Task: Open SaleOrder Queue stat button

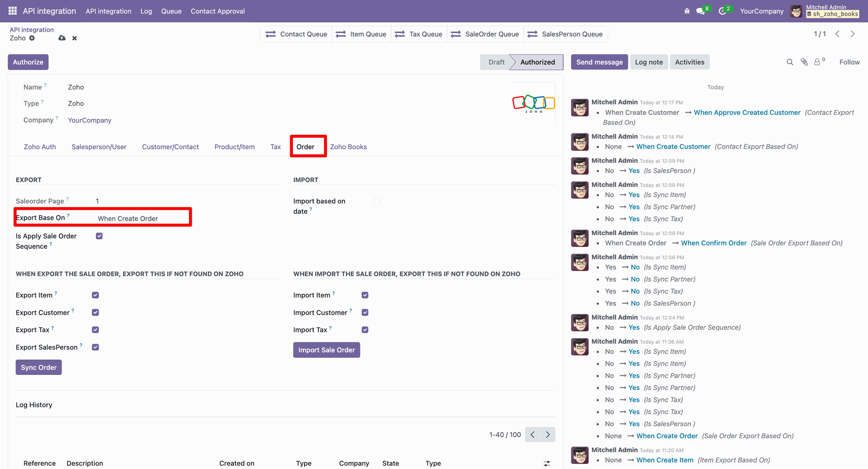Action: [486, 34]
